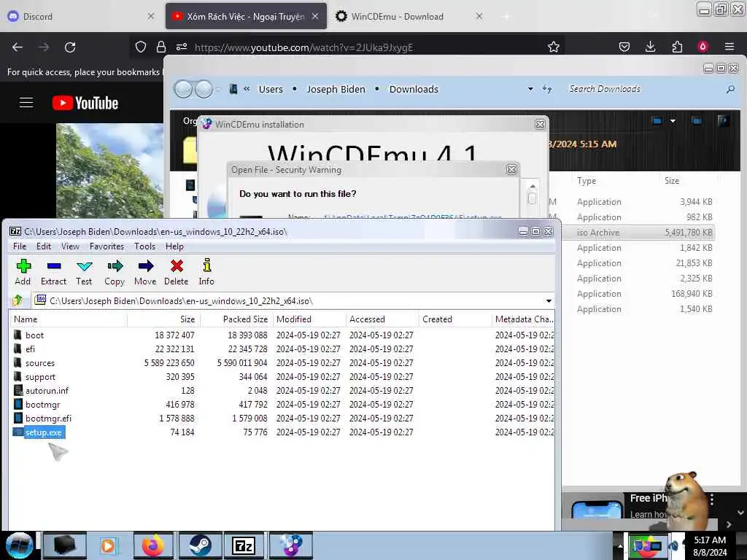Click the site padlock security icon
This screenshot has height=560, width=747.
(x=161, y=47)
